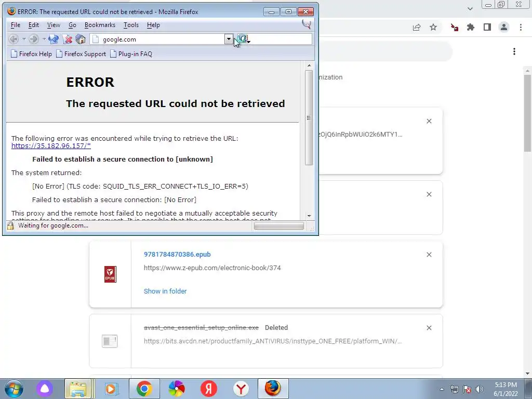Viewport: 532px width, 399px height.
Task: Click the volume speaker tray icon
Action: tap(480, 389)
